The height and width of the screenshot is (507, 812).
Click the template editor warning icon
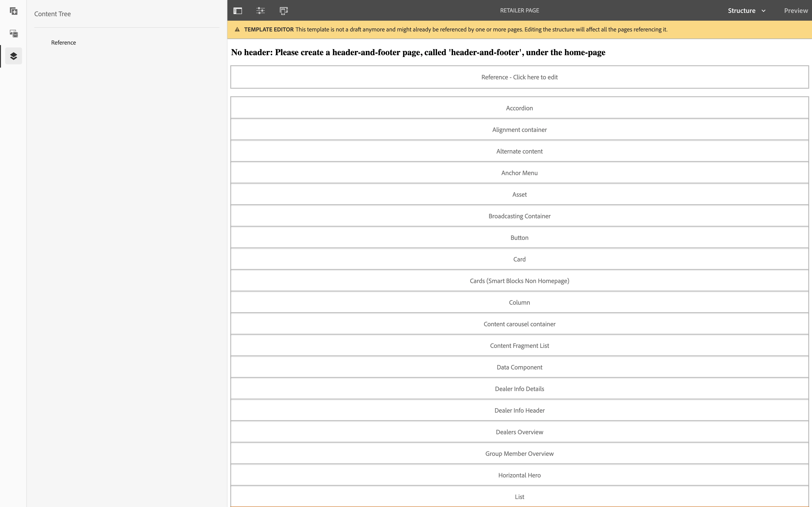tap(237, 30)
